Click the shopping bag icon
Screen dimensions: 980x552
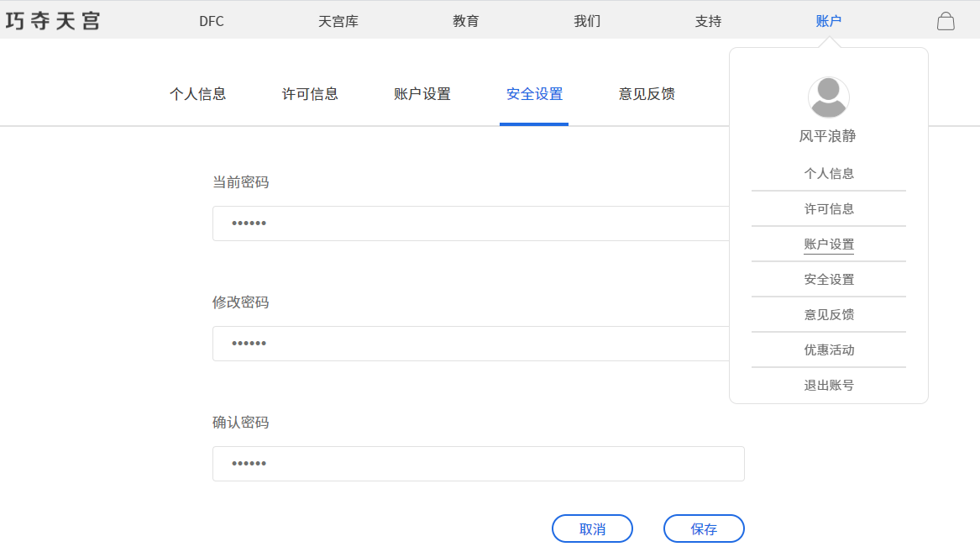point(946,21)
